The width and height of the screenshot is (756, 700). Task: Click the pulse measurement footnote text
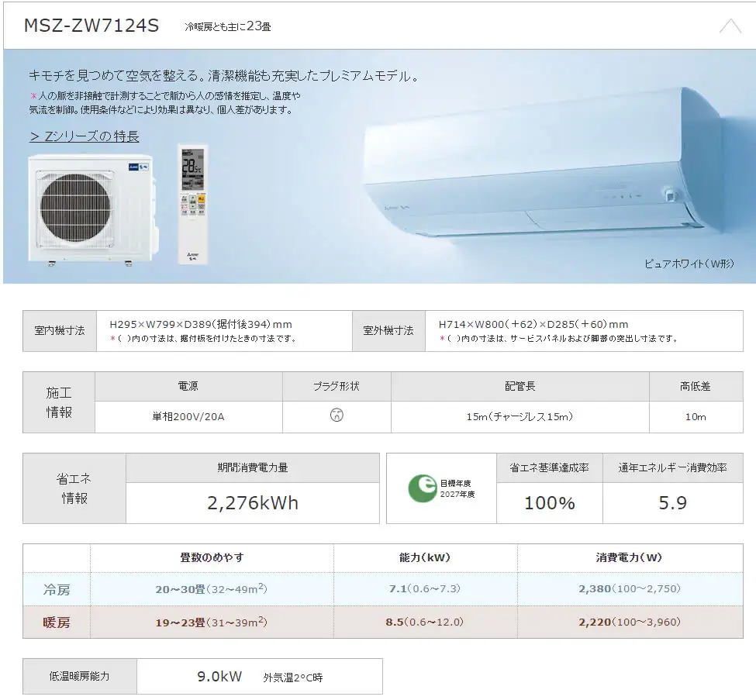click(x=165, y=102)
